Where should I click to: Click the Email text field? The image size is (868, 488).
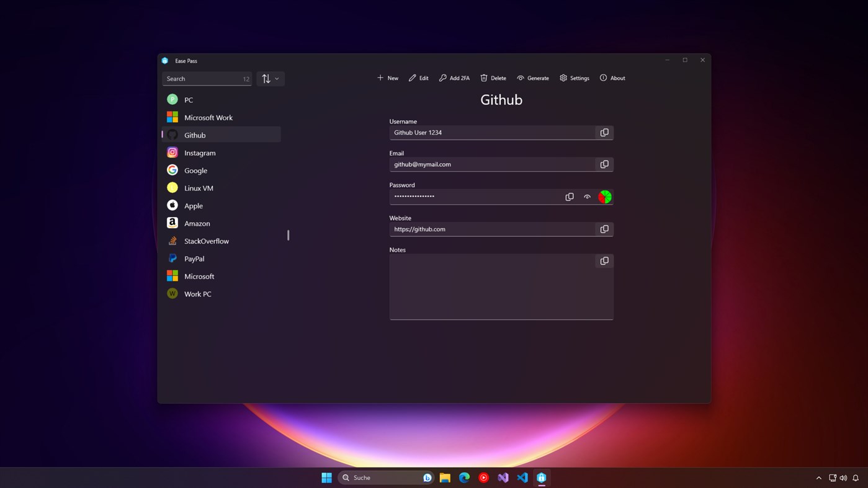[x=492, y=164]
